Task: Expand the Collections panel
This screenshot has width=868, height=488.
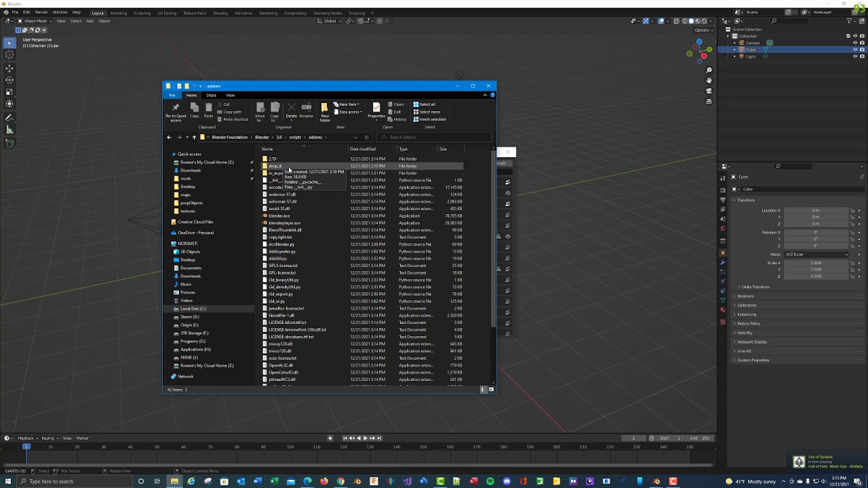Action: pyautogui.click(x=747, y=305)
